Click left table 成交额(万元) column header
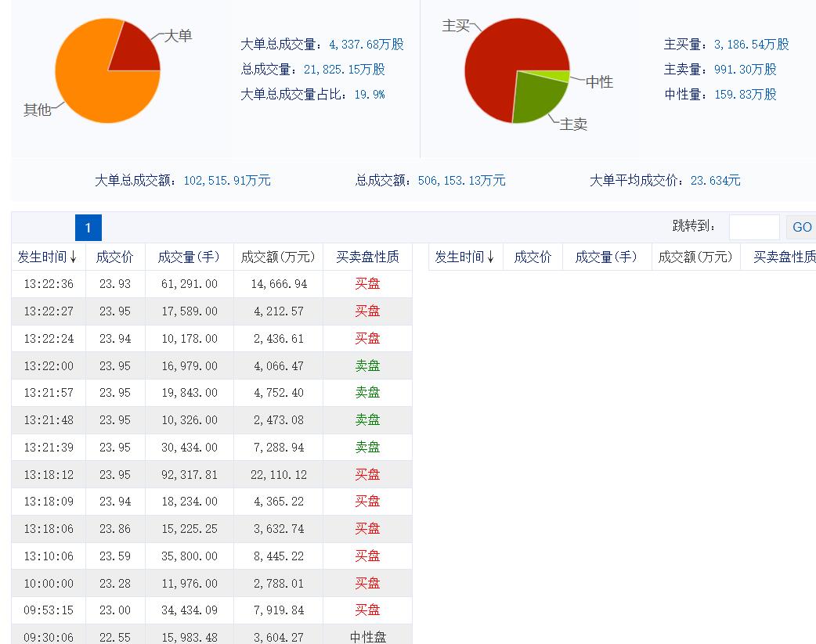 click(278, 257)
